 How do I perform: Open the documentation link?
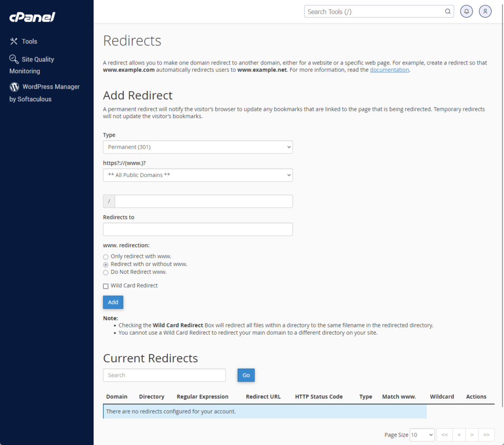389,70
